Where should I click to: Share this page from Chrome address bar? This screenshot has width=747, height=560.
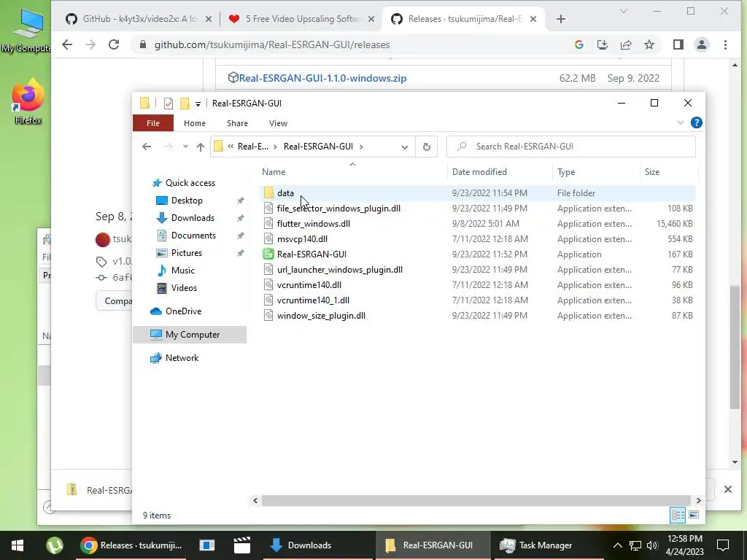[625, 44]
